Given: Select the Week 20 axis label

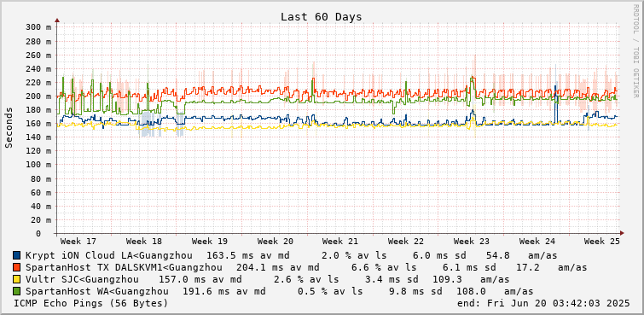Looking at the screenshot, I should click(x=276, y=241).
